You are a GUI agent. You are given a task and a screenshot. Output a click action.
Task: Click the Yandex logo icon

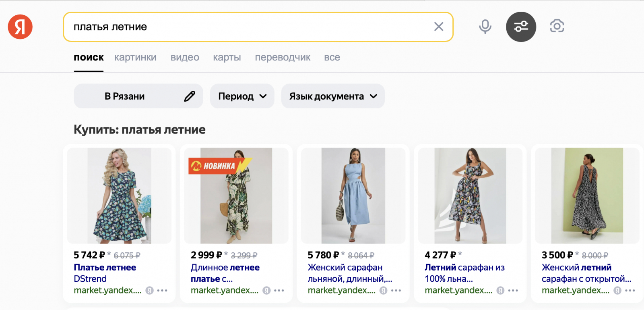[20, 27]
